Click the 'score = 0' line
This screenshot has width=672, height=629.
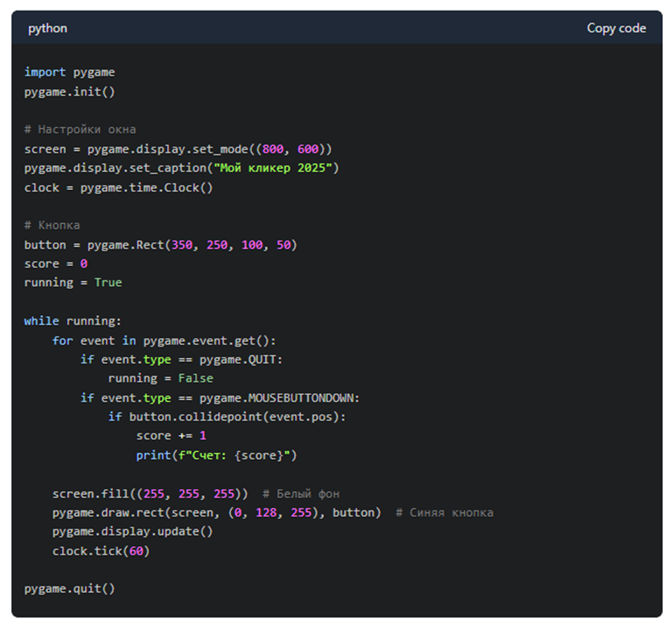click(x=56, y=264)
